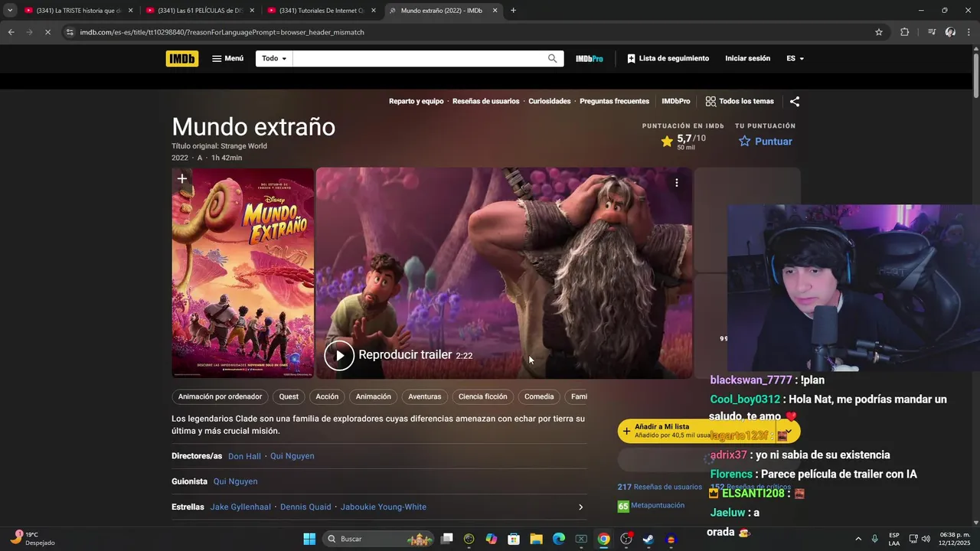980x551 pixels.
Task: Add poster to watchlist with plus ribbon
Action: click(x=182, y=179)
